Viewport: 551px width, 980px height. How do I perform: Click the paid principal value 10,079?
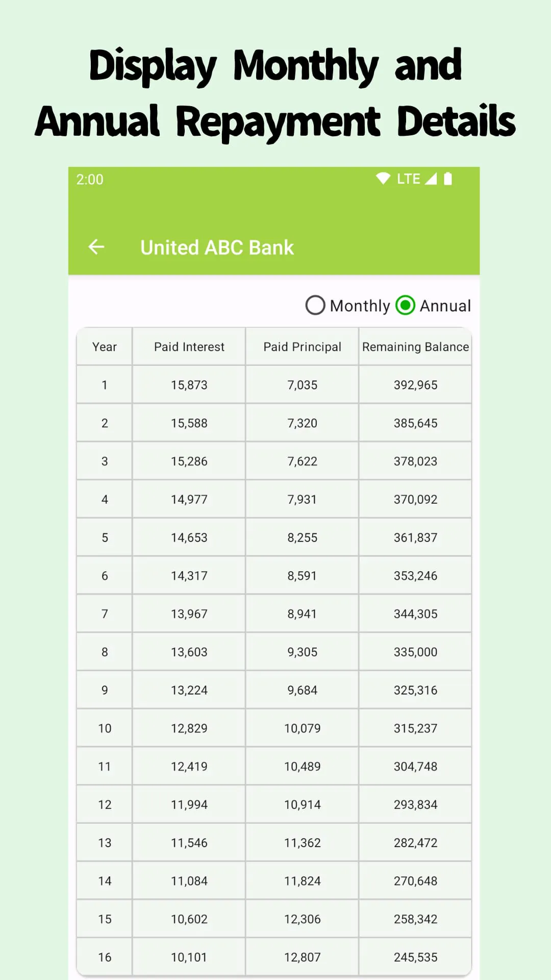(302, 728)
